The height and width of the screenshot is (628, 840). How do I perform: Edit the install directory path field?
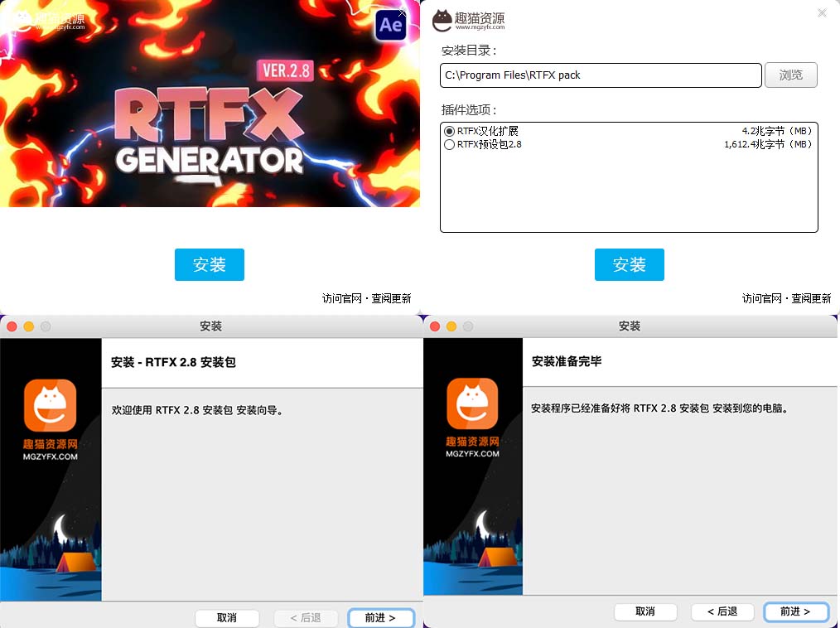coord(601,75)
